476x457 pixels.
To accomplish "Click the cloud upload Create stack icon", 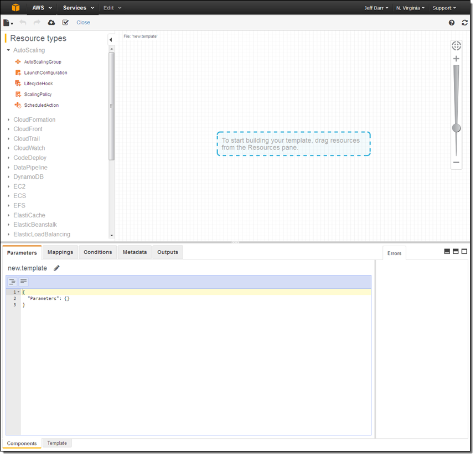I will 51,23.
